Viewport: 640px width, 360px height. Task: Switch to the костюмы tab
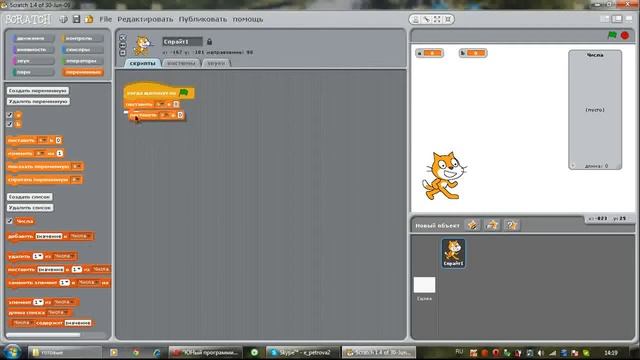pyautogui.click(x=181, y=63)
